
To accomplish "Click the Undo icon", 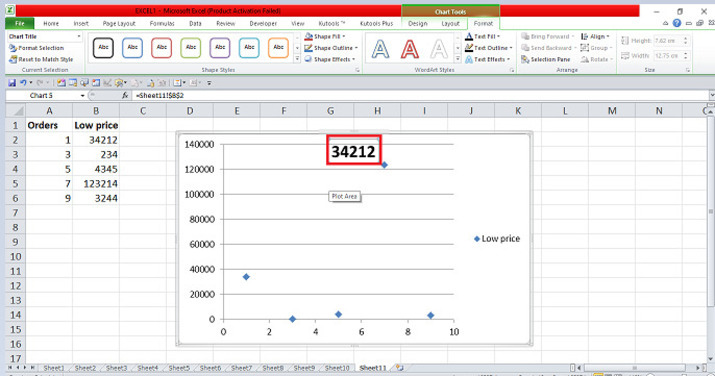I will [x=23, y=83].
